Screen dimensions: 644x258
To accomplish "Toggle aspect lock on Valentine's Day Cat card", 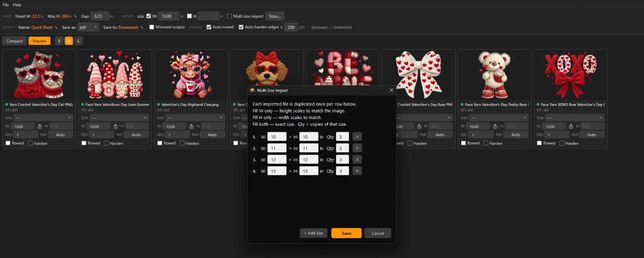I will click(x=39, y=126).
